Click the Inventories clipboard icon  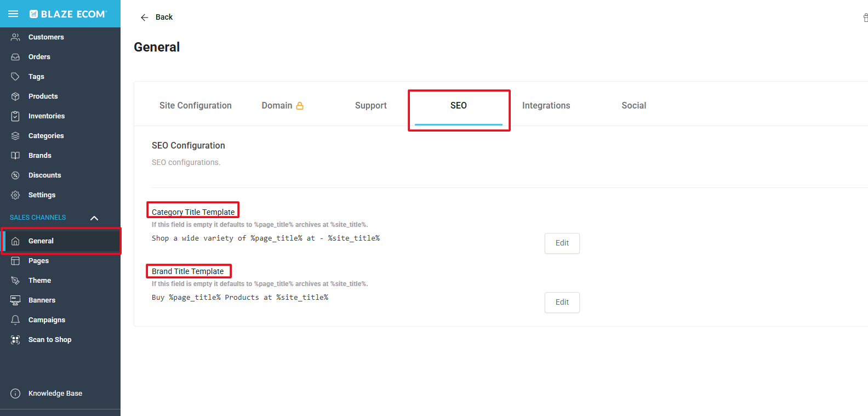(15, 116)
